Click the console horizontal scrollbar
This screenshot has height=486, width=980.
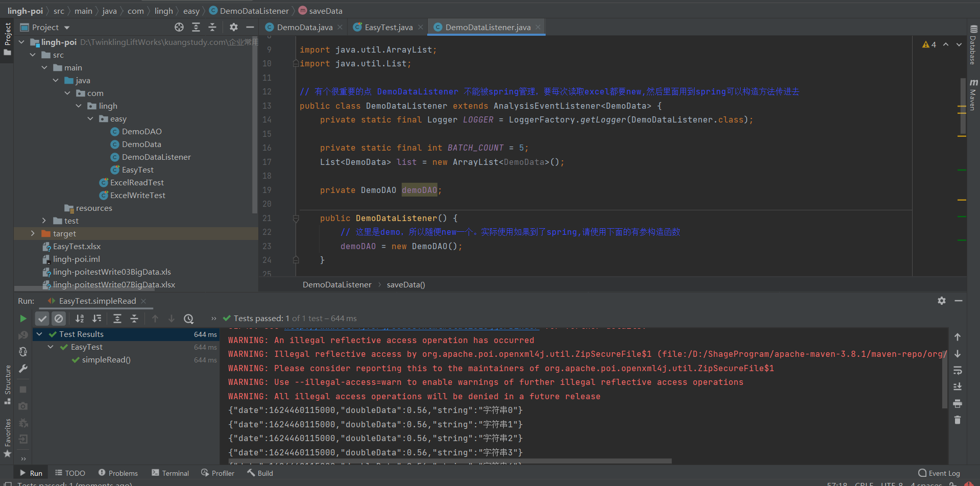click(x=449, y=461)
